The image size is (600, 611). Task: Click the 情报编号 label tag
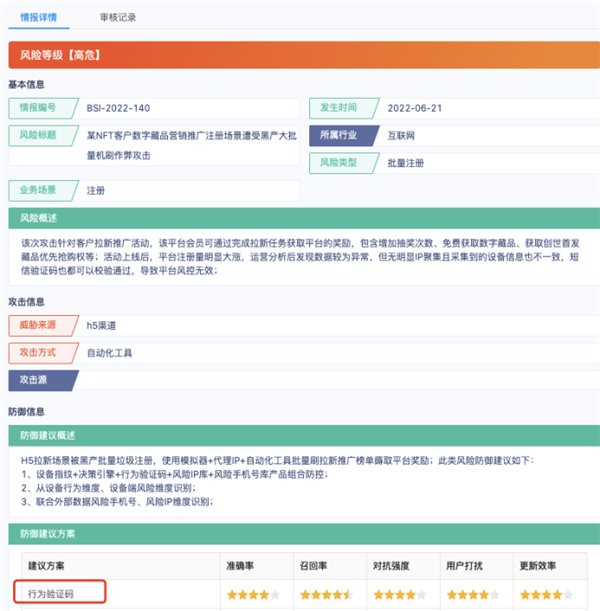click(x=39, y=107)
